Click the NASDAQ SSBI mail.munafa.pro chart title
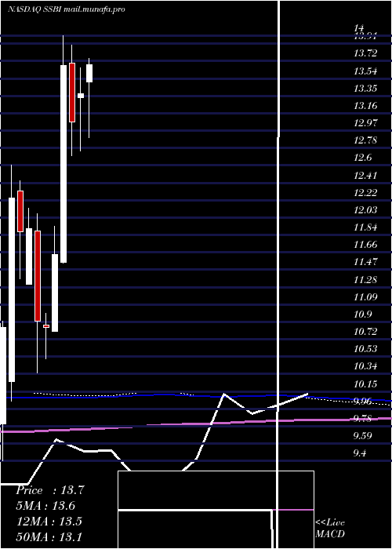This screenshot has width=392, height=549. pyautogui.click(x=67, y=9)
